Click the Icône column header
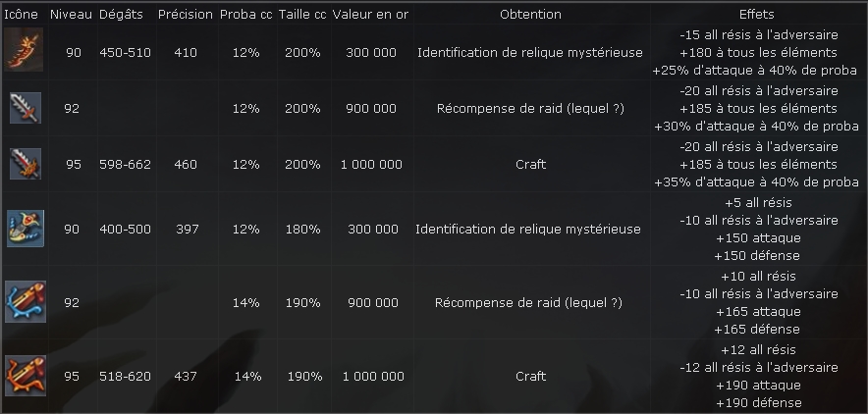 [x=21, y=15]
